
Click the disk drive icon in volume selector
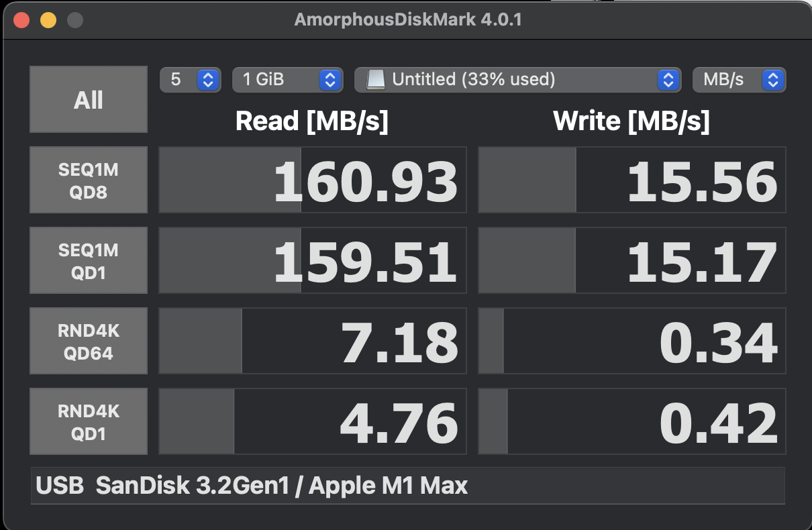pyautogui.click(x=376, y=80)
